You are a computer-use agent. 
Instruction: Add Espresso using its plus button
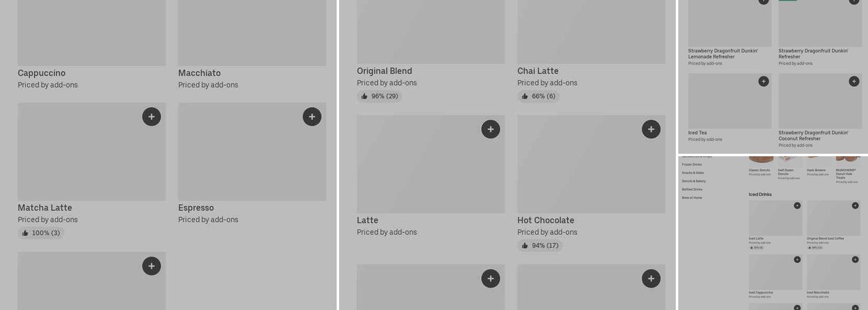click(x=312, y=117)
